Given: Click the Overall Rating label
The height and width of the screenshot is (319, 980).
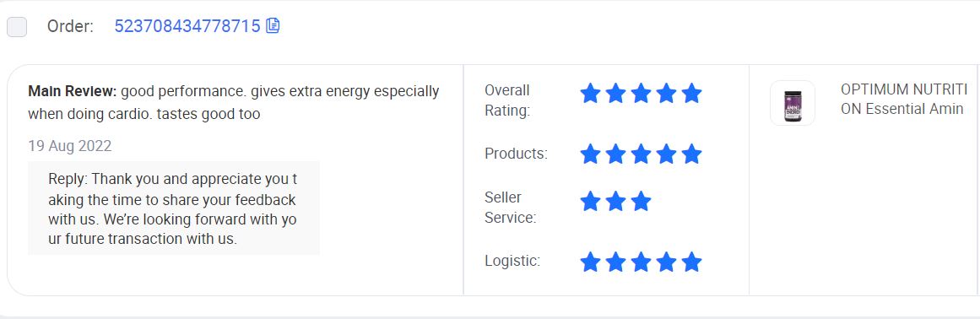Looking at the screenshot, I should click(506, 100).
